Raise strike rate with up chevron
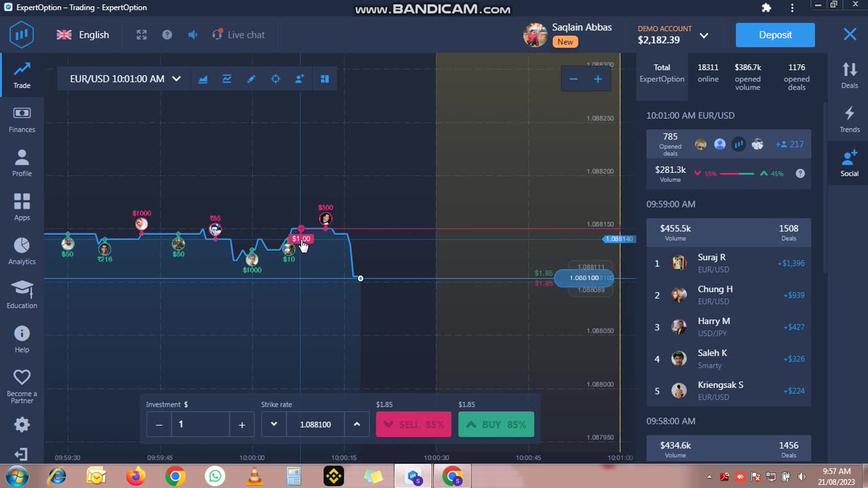The width and height of the screenshot is (868, 488). (357, 424)
